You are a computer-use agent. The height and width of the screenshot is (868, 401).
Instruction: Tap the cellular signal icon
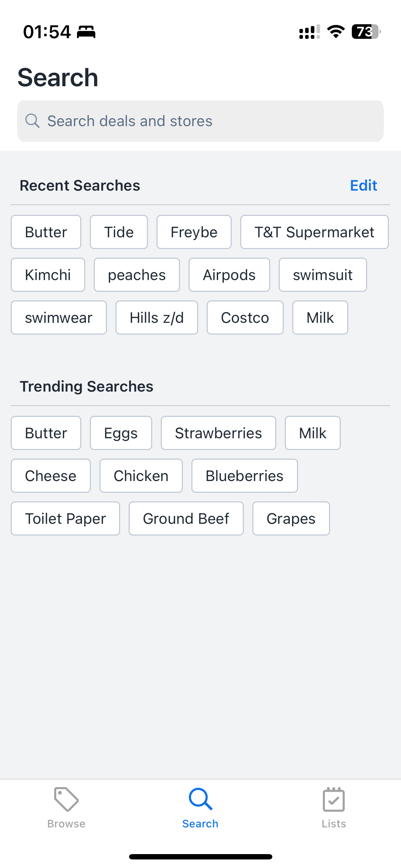309,32
